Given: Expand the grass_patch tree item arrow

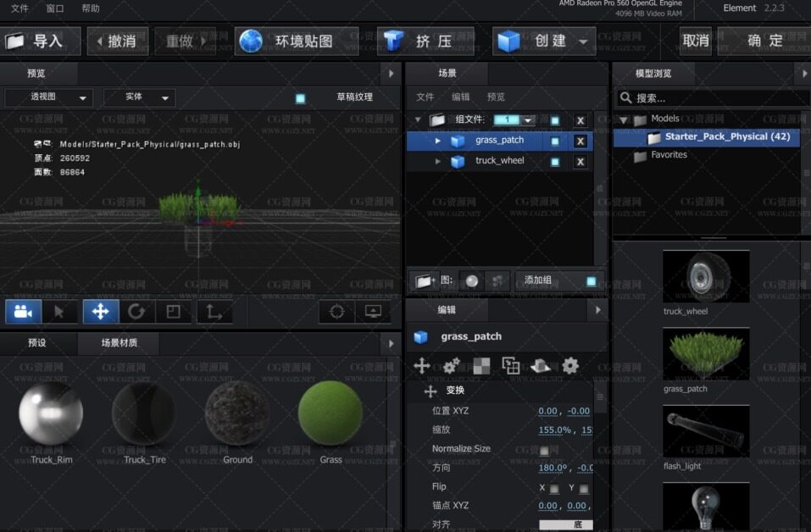Looking at the screenshot, I should (438, 141).
